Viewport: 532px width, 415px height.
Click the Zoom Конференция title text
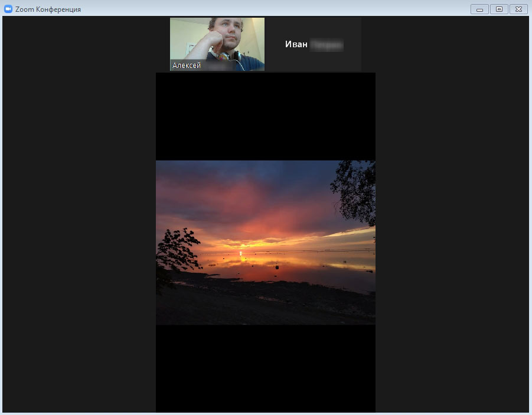[x=48, y=9]
